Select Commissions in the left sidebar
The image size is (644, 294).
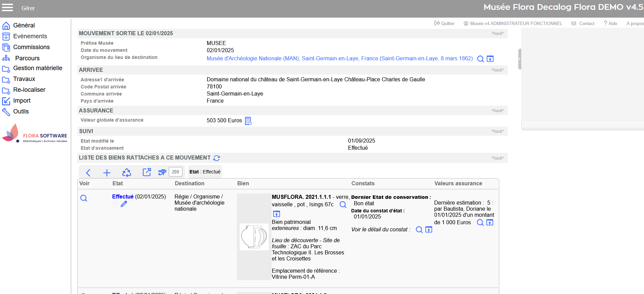pyautogui.click(x=31, y=47)
